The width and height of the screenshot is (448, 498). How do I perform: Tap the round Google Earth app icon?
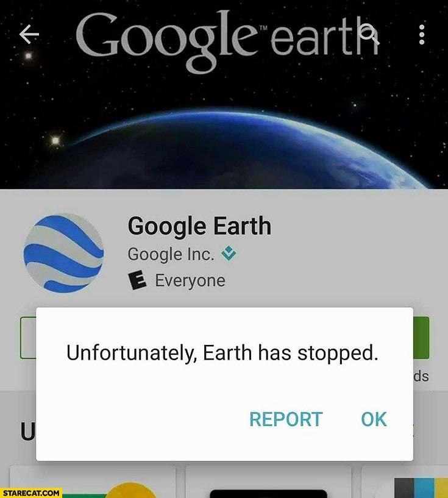pos(64,253)
